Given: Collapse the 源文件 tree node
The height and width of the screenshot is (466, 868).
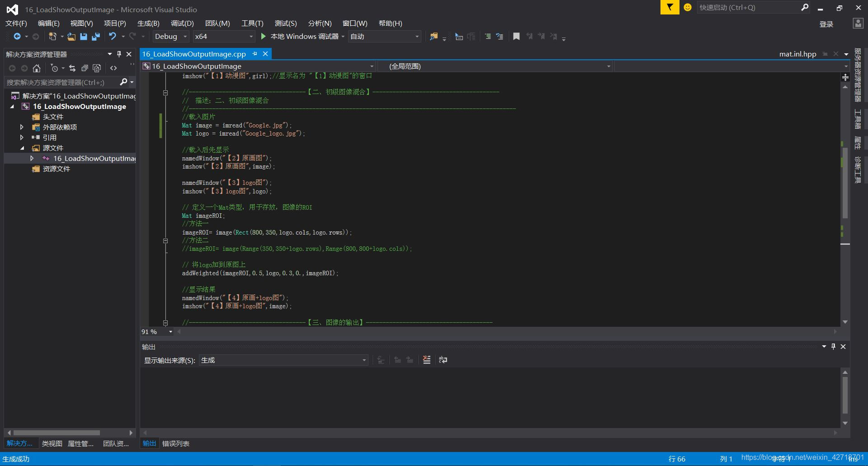Looking at the screenshot, I should 22,148.
